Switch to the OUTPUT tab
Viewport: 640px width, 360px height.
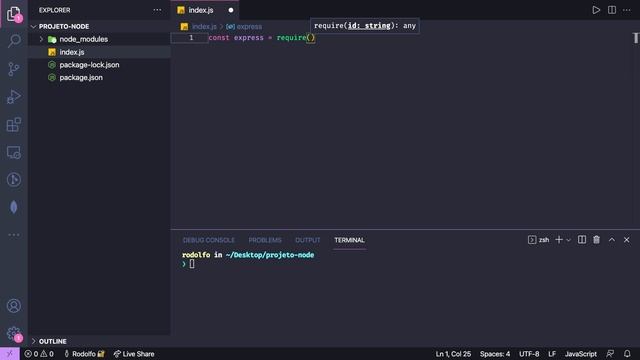(x=308, y=240)
